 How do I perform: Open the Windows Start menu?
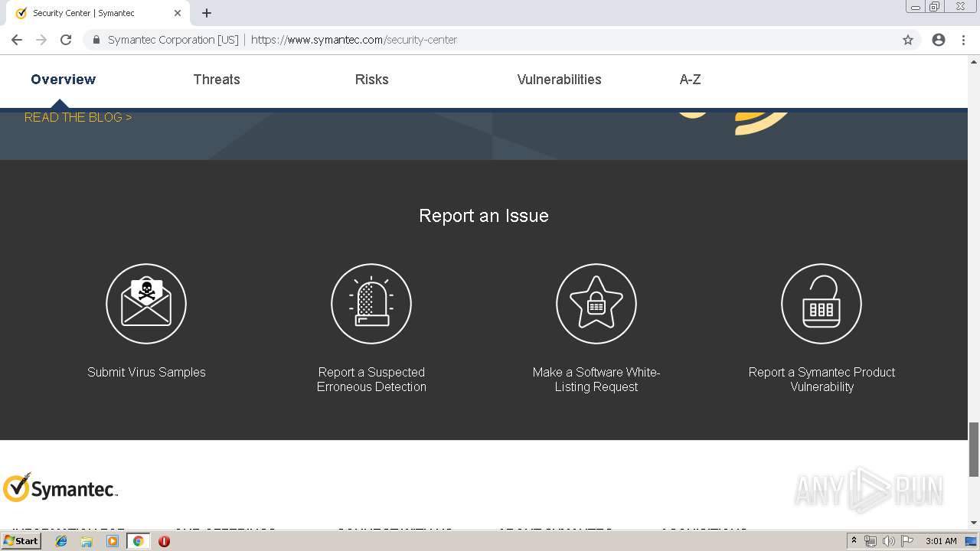coord(21,541)
